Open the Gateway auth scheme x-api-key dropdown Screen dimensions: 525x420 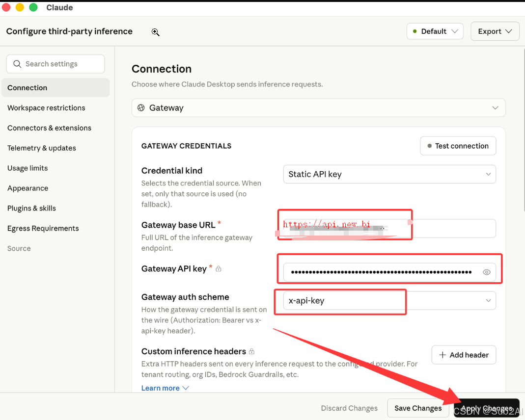coord(389,301)
